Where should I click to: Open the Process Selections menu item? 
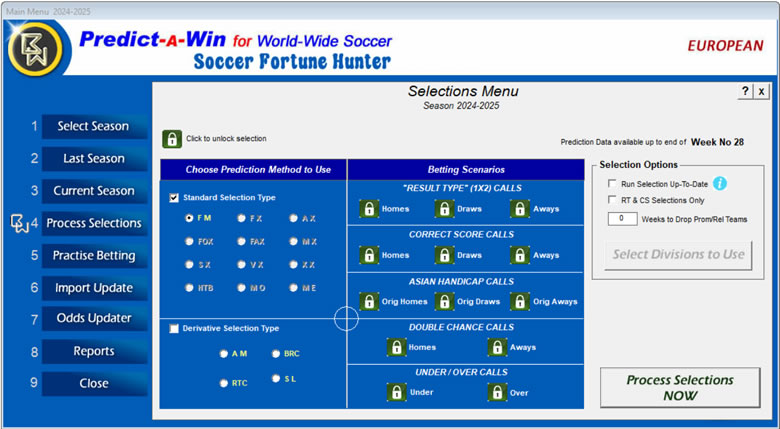pyautogui.click(x=95, y=223)
